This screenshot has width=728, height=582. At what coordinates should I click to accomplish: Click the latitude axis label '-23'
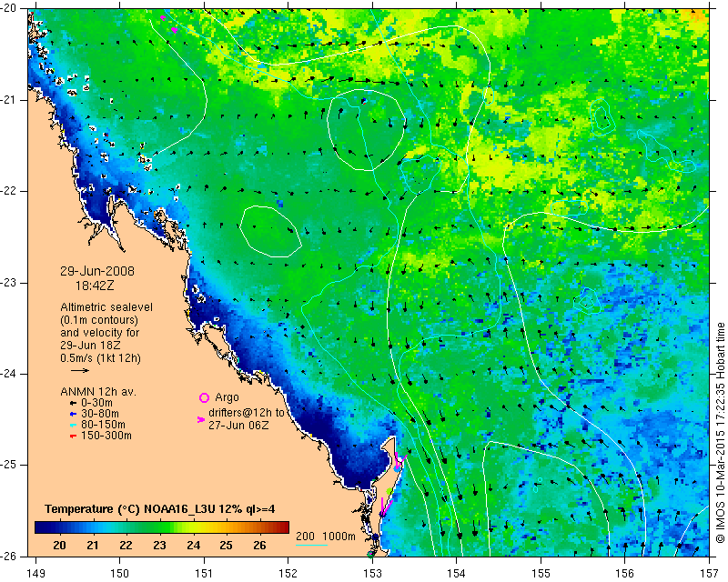8,283
